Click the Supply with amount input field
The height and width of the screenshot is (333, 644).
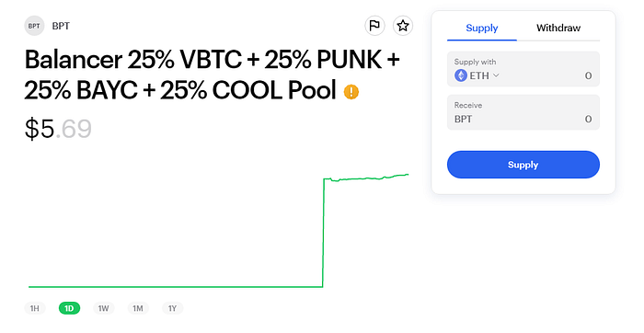click(x=523, y=69)
